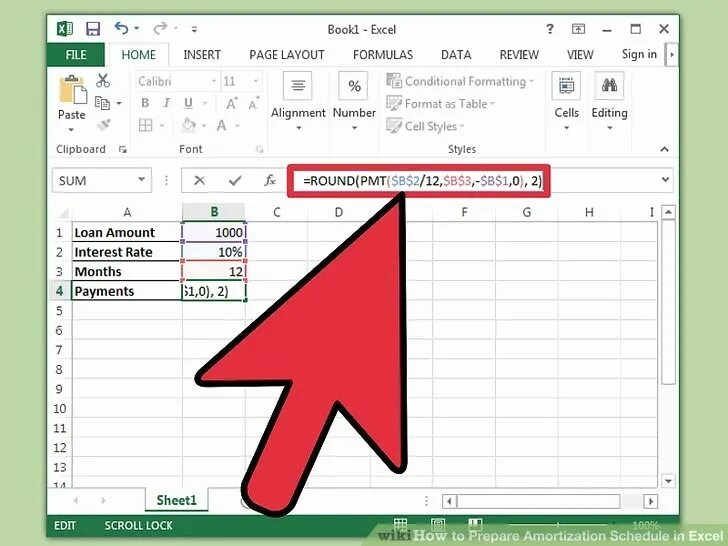The image size is (728, 546).
Task: Click the Redo arrow icon
Action: [x=160, y=29]
